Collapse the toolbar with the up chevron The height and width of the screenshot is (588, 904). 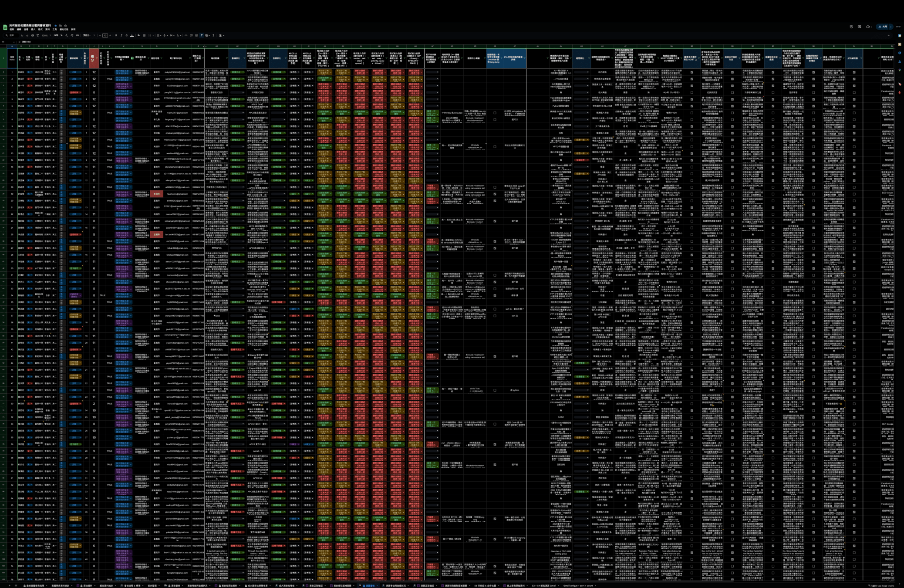click(889, 35)
